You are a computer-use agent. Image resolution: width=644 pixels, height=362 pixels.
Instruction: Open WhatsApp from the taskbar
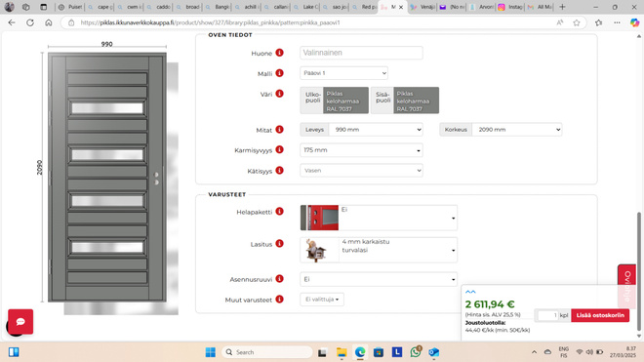[416, 352]
